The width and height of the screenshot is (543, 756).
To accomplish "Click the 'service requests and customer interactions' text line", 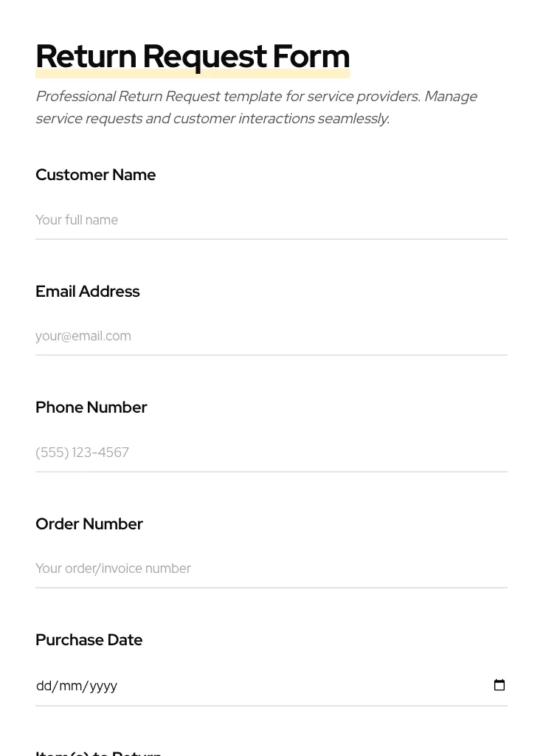I will coord(212,119).
